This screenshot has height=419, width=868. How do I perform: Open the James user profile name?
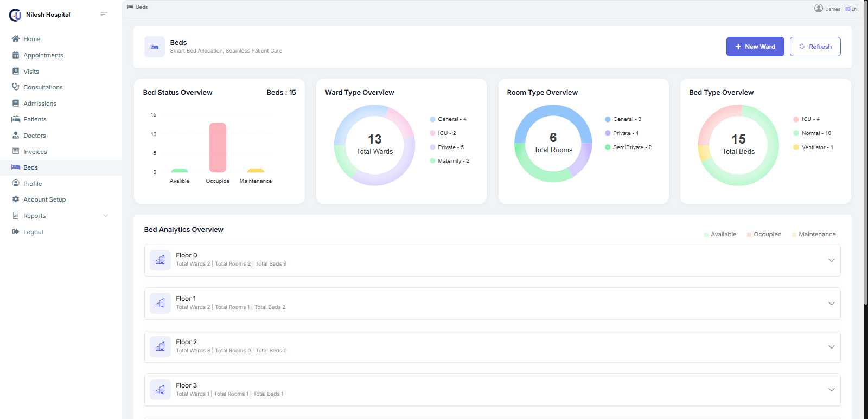pos(833,9)
